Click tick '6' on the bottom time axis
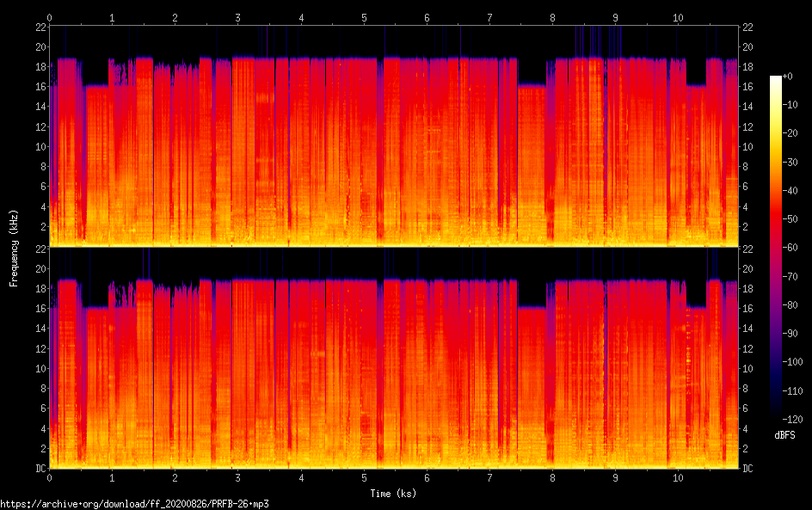 (x=427, y=478)
